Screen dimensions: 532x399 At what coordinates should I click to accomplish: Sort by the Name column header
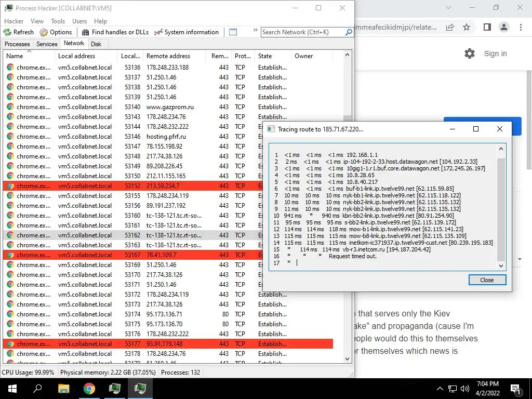click(x=29, y=56)
